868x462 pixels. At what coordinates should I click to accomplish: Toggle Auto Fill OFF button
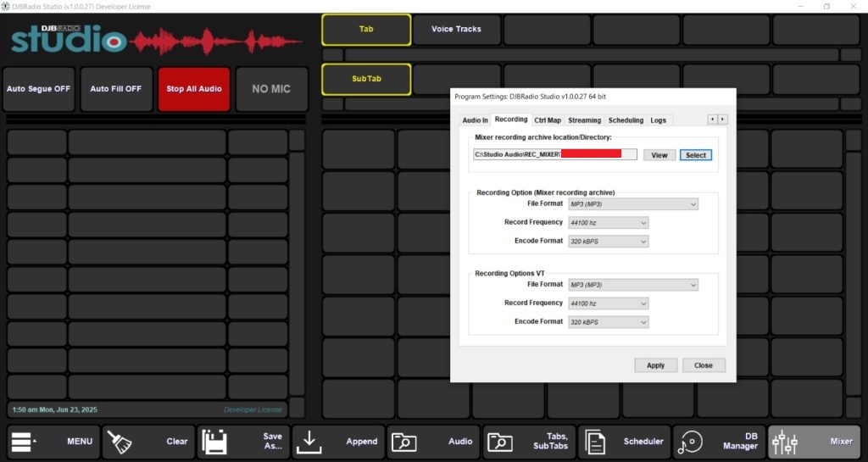116,89
